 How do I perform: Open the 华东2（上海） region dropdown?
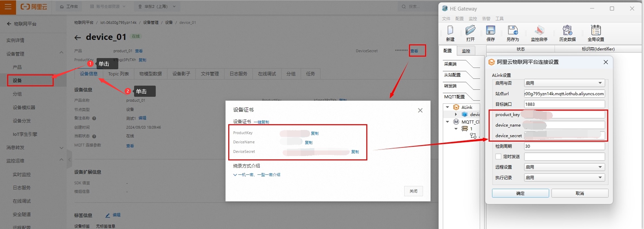157,7
